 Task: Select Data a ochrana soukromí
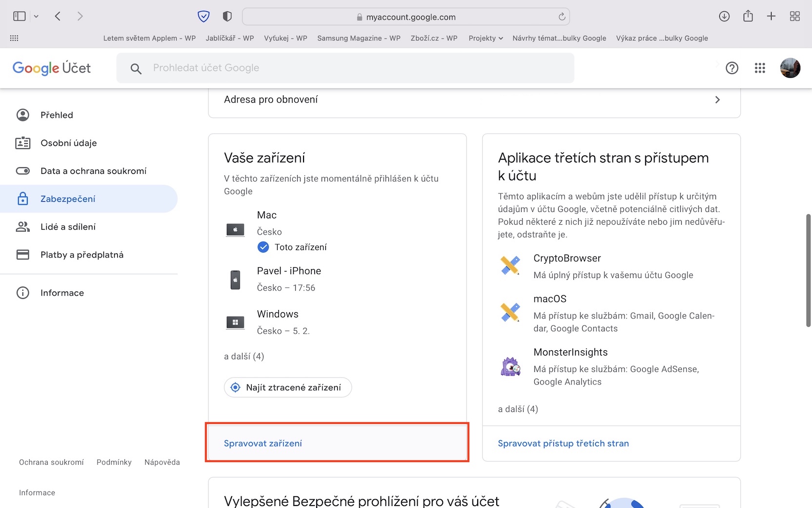(x=93, y=171)
